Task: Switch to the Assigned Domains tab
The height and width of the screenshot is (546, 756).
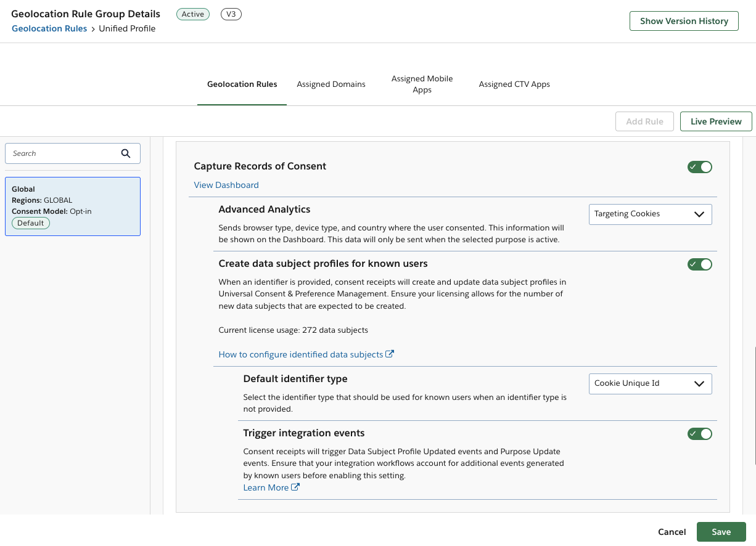Action: coord(331,84)
